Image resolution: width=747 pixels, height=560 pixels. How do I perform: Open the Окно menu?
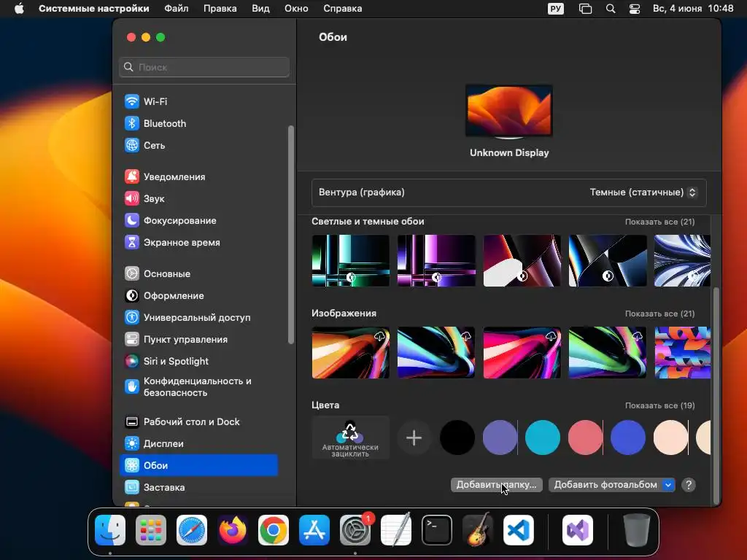coord(296,9)
